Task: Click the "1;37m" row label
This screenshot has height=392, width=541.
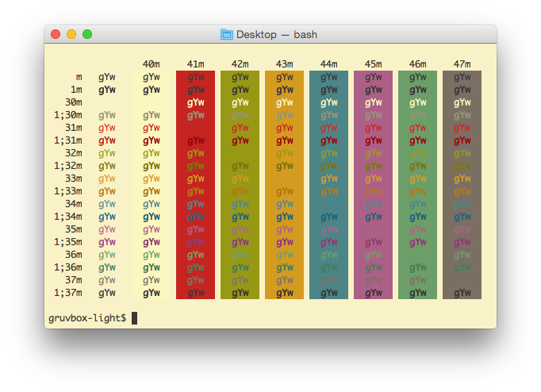Action: tap(68, 293)
